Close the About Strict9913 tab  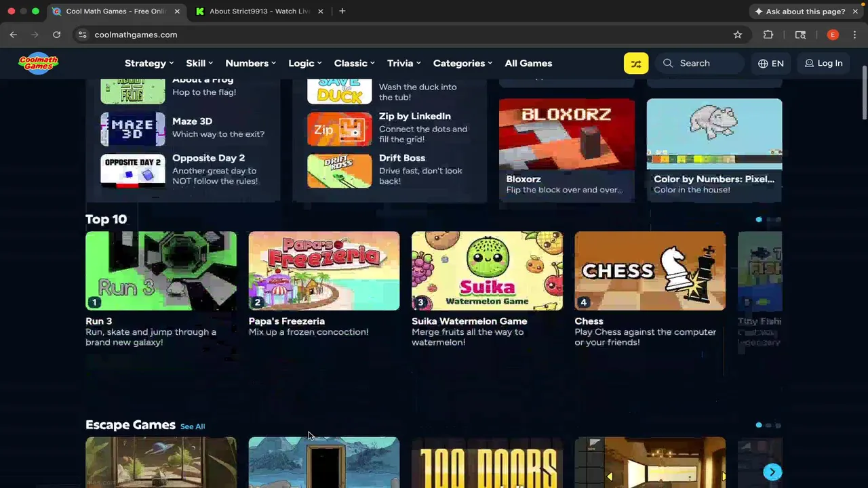[321, 11]
